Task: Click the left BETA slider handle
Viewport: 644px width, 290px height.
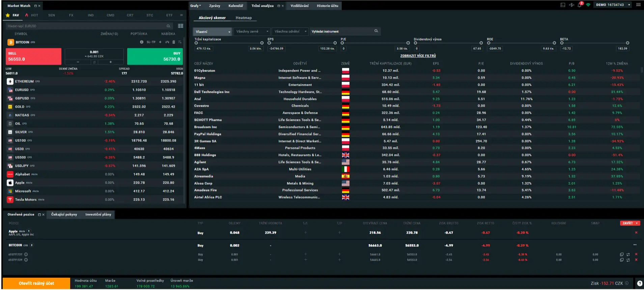Action: 562,43
